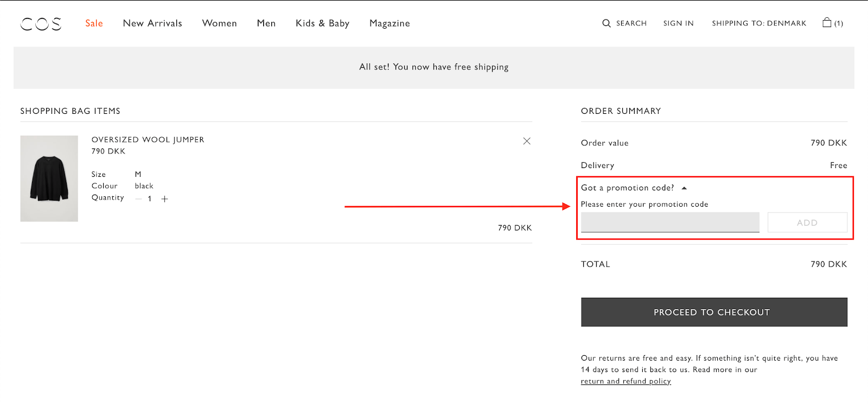
Task: Open the Sale menu
Action: click(94, 23)
